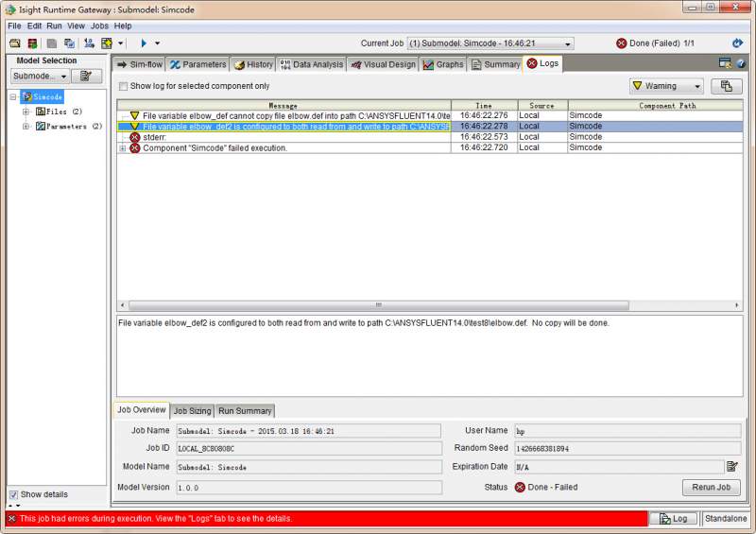The image size is (756, 534).
Task: Switch to the Sim-flow tab
Action: (139, 64)
